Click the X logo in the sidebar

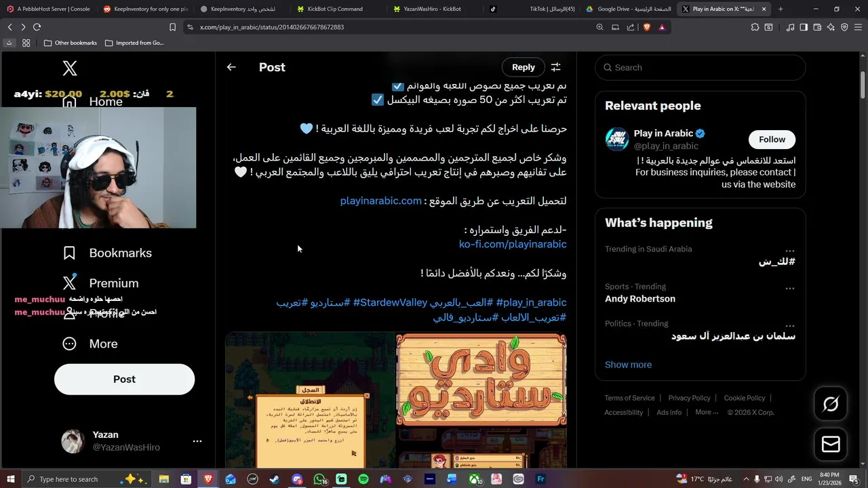[x=70, y=68]
